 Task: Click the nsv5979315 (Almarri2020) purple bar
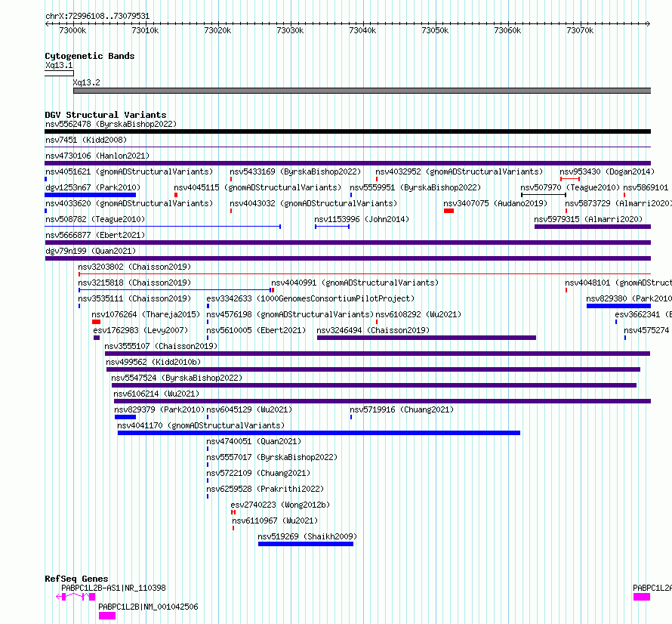pyautogui.click(x=593, y=227)
